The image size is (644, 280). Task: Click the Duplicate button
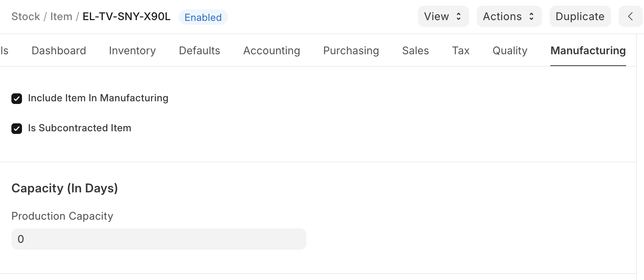pyautogui.click(x=580, y=16)
